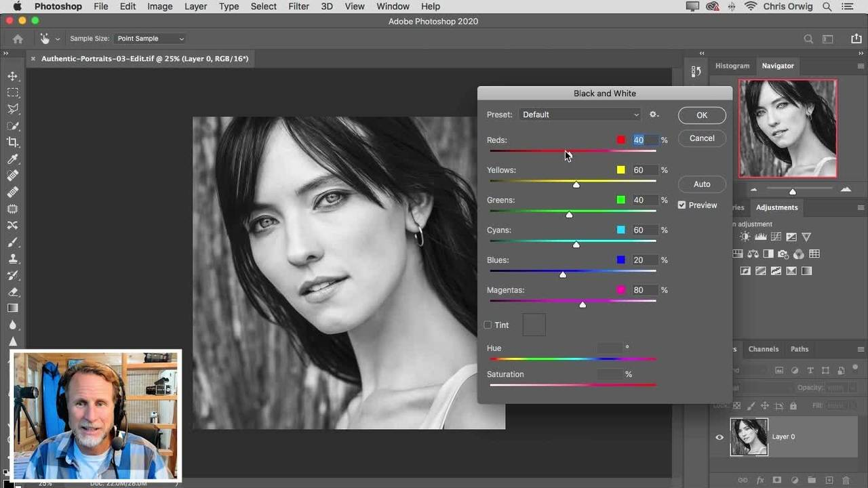The height and width of the screenshot is (488, 868).
Task: Select the Eraser tool
Action: (x=13, y=292)
